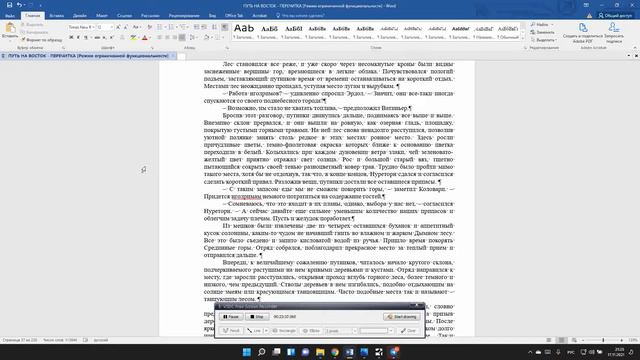Image resolution: width=640 pixels, height=360 pixels.
Task: Open the Acrobat ribbon tab
Action: 259,16
